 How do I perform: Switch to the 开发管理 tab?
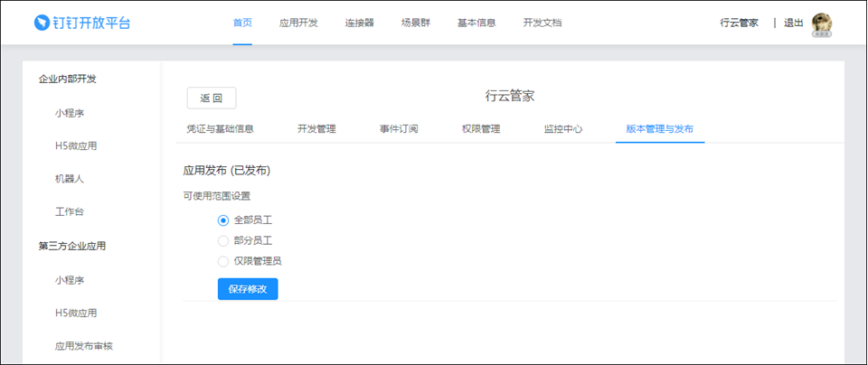[316, 128]
